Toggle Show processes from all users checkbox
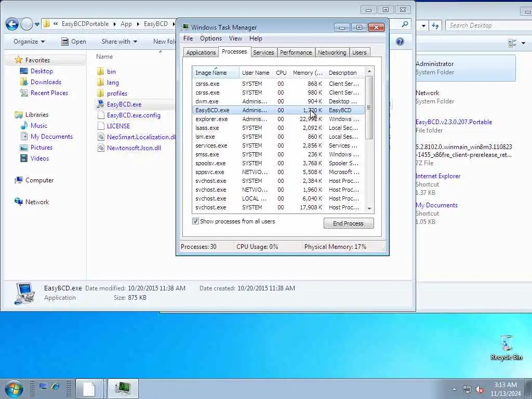 point(195,221)
